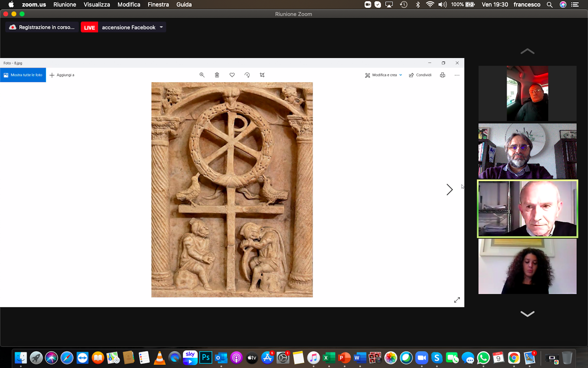588x368 pixels.
Task: Open Photoshop from the dock
Action: pyautogui.click(x=206, y=358)
